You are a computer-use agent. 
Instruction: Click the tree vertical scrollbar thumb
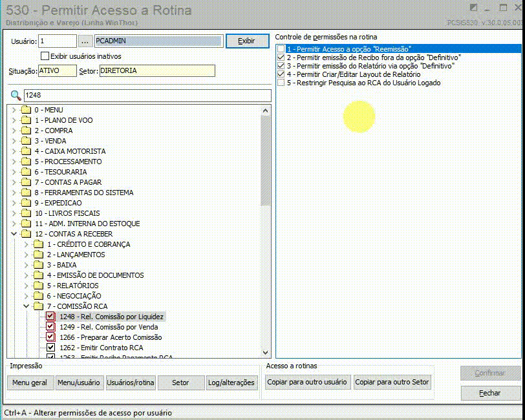(266, 161)
